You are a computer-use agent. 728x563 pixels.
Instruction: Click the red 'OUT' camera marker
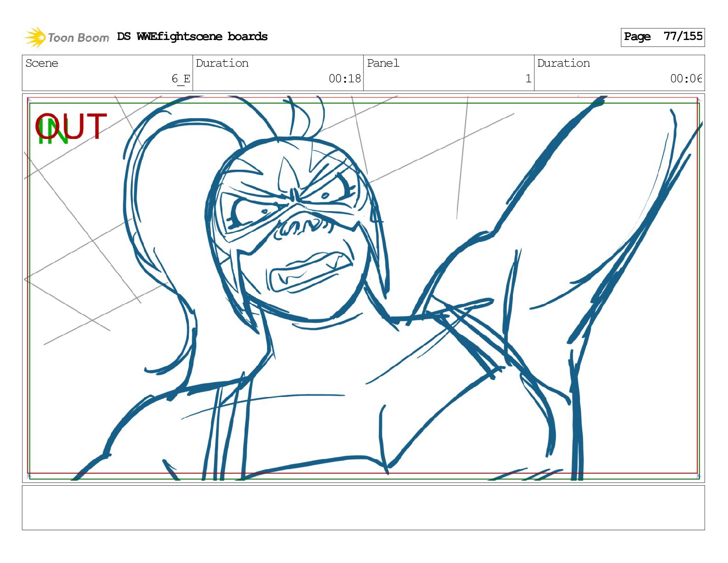pos(71,126)
